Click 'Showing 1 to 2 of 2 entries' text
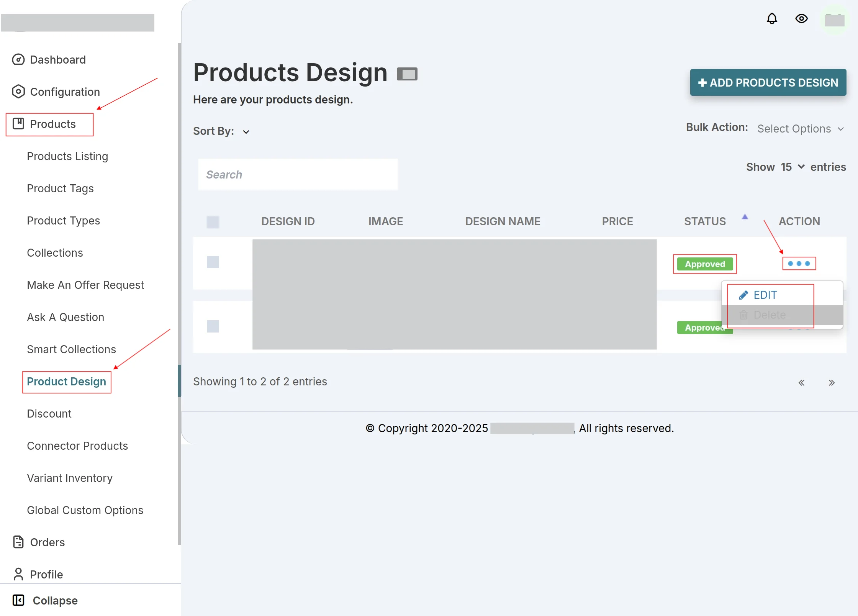 click(x=260, y=382)
